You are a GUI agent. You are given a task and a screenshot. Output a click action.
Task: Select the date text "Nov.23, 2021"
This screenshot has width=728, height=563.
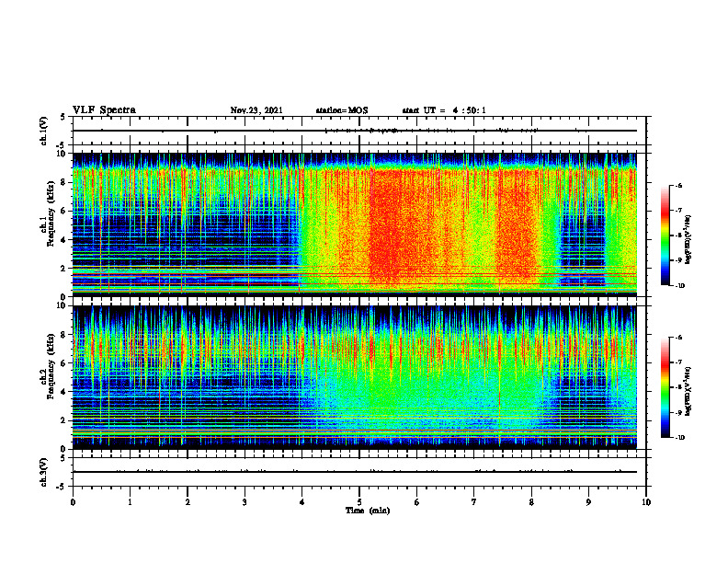(256, 110)
